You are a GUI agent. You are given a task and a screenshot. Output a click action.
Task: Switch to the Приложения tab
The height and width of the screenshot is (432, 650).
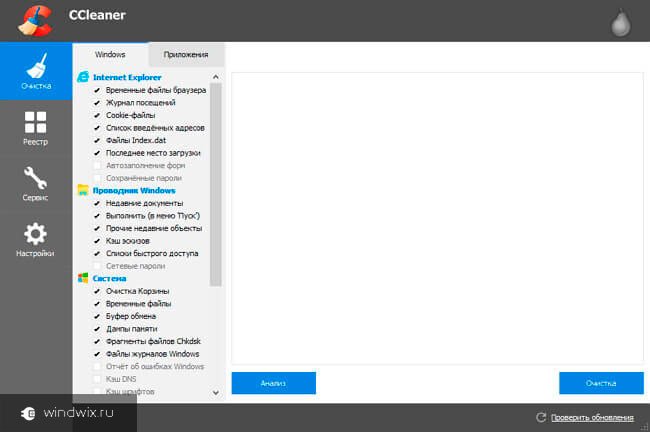click(186, 54)
